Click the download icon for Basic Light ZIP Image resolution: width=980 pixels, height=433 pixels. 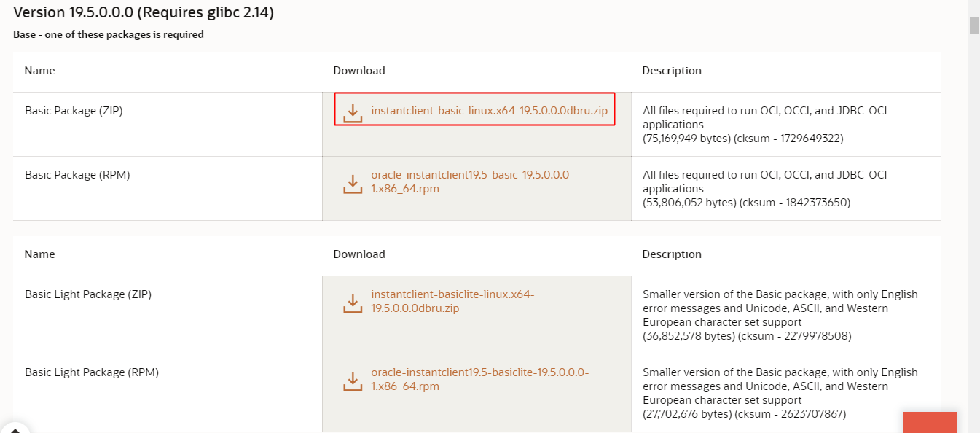coord(353,303)
